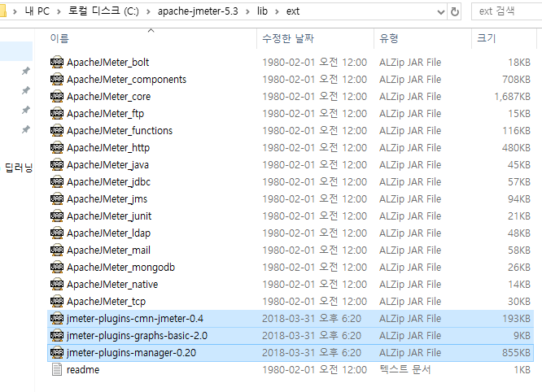Select the ApacheJMeter_java file name

point(108,165)
